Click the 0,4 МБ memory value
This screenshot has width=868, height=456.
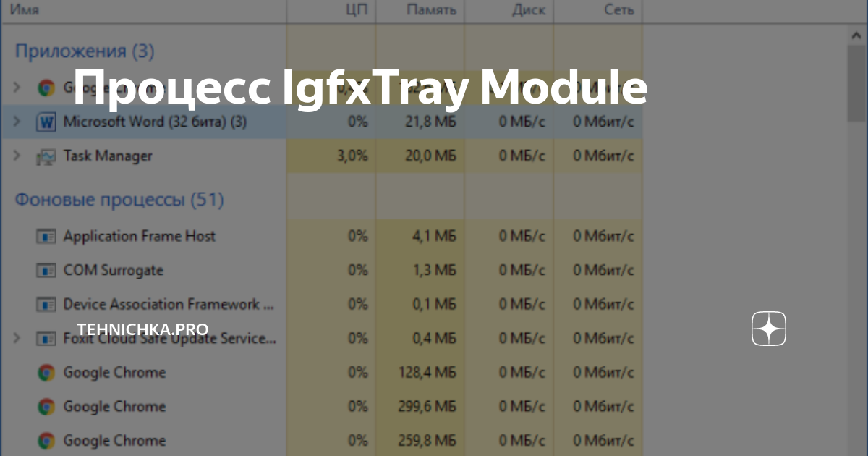pos(435,338)
